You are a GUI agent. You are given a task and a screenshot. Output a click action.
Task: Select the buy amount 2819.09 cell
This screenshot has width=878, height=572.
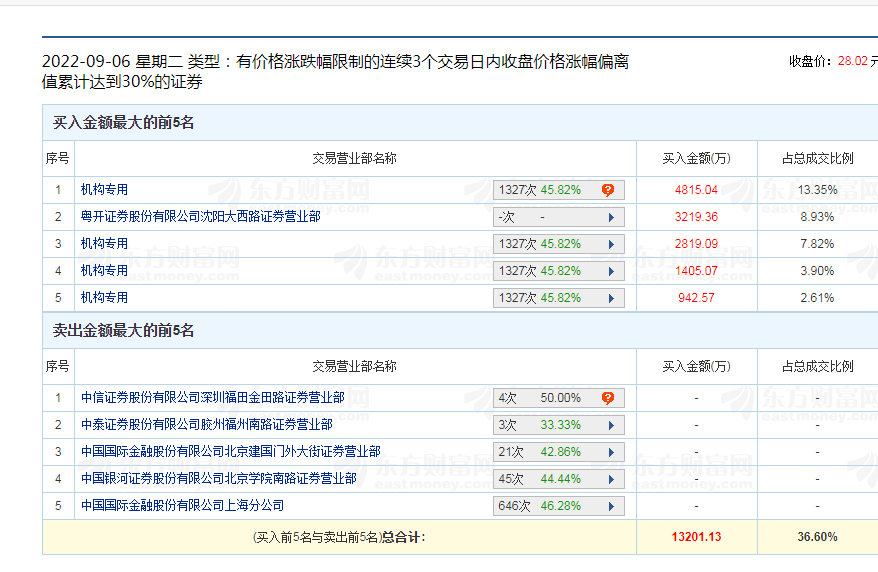[696, 243]
